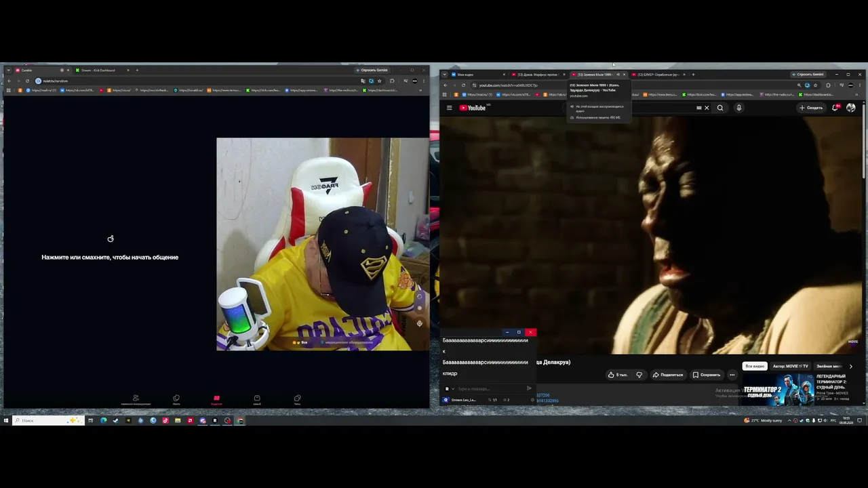Open the YouTube account avatar menu
Screen dimensions: 868x488
pos(851,108)
